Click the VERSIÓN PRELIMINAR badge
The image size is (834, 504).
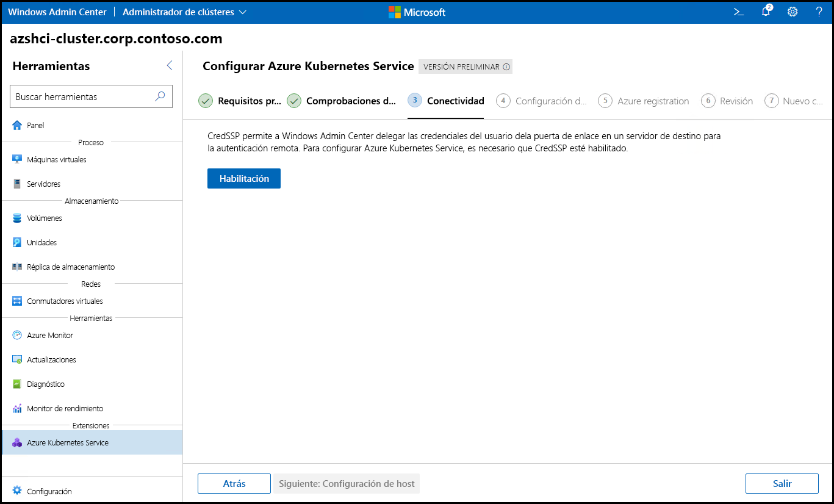point(466,67)
